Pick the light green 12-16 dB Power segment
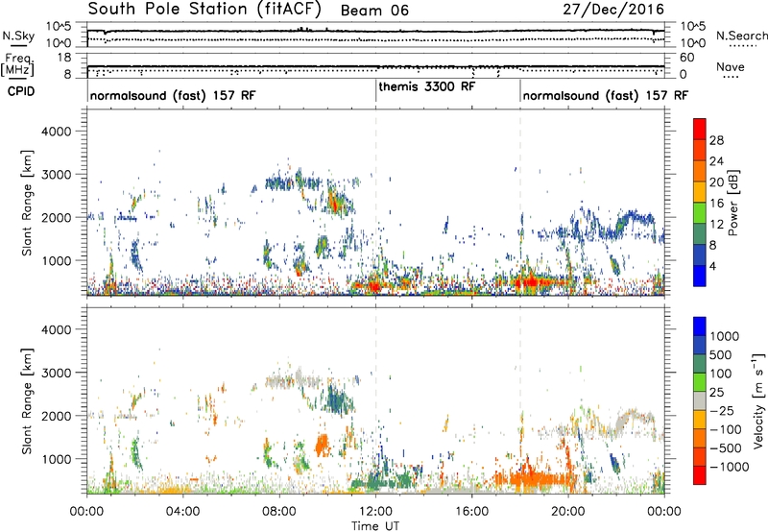Image resolution: width=768 pixels, height=532 pixels. coord(700,213)
